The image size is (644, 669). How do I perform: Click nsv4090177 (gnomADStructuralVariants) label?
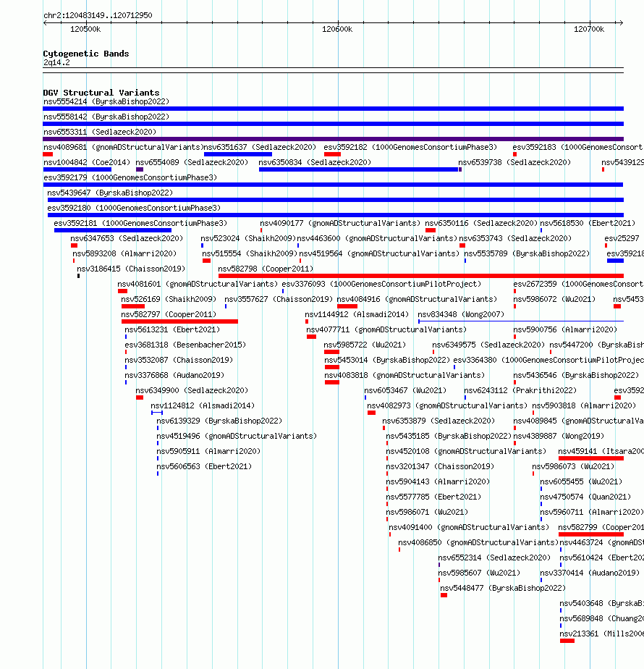point(340,223)
